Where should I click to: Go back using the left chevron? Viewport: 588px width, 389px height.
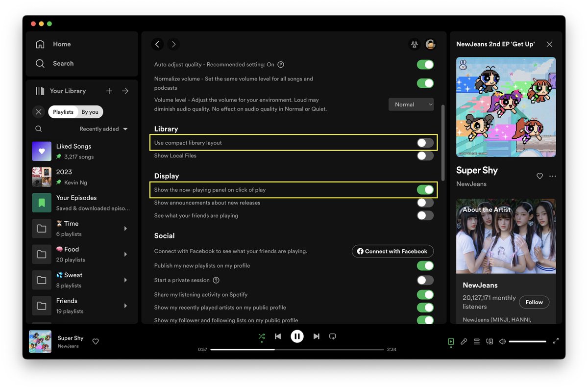pyautogui.click(x=157, y=44)
